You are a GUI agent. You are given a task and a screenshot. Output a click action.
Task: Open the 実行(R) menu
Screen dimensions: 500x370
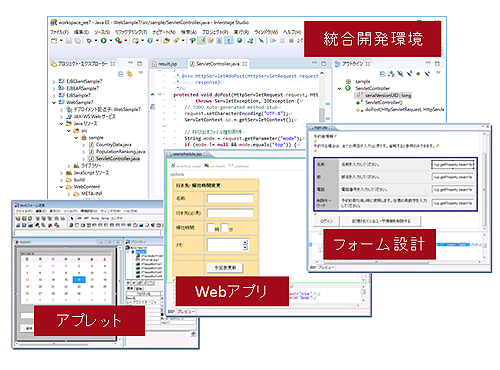click(241, 32)
